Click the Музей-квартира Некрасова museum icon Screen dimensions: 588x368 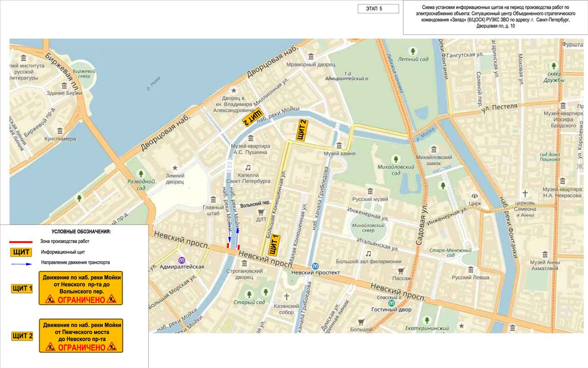tap(563, 180)
